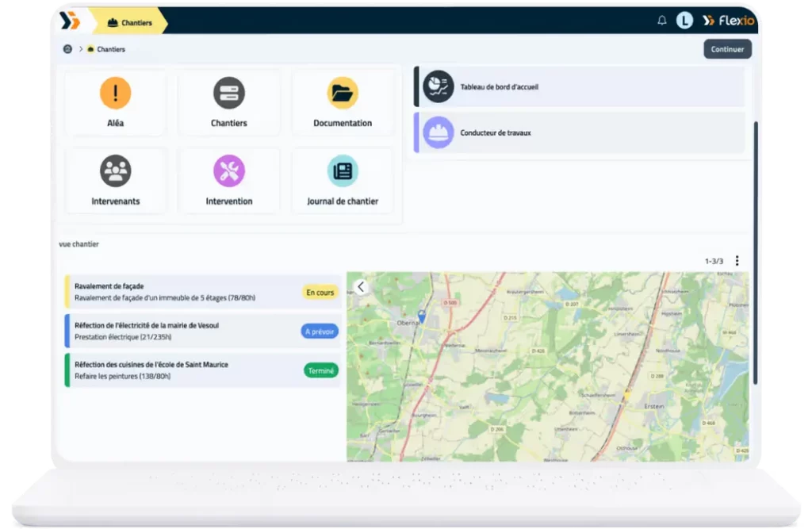This screenshot has height=529, width=812.
Task: Click the Erstein label on the map
Action: coord(654,406)
